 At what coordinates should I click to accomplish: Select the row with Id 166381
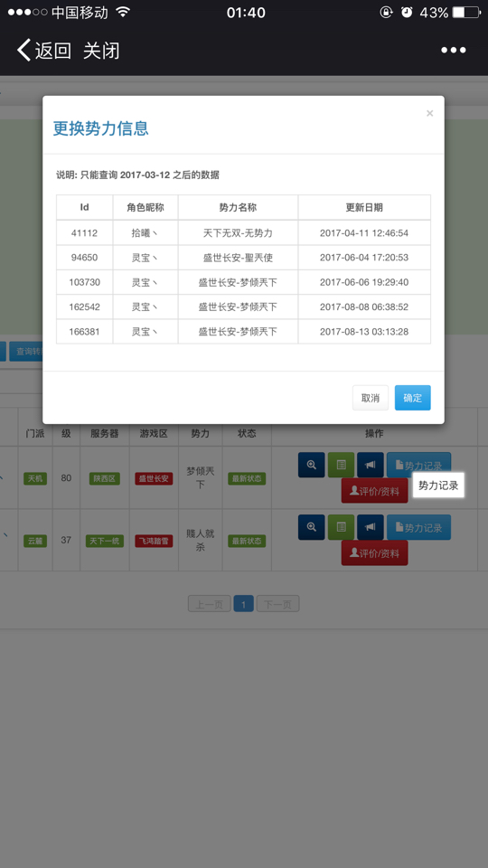243,332
